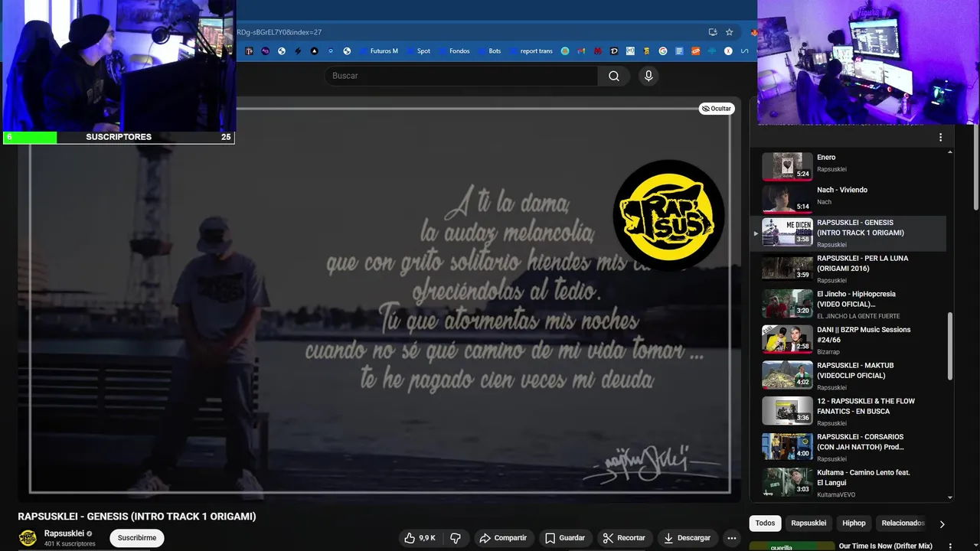Open the Google Docs bookmark icon
Image resolution: width=980 pixels, height=551 pixels.
click(679, 51)
